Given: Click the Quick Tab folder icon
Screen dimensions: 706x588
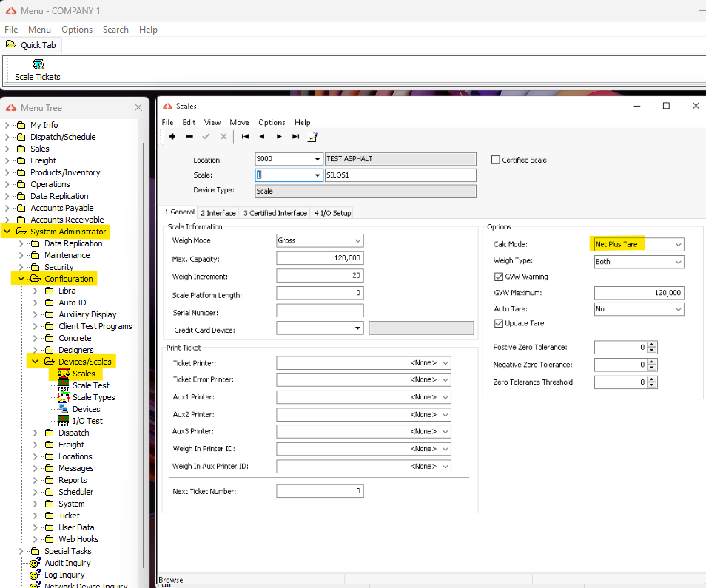Looking at the screenshot, I should click(x=11, y=44).
